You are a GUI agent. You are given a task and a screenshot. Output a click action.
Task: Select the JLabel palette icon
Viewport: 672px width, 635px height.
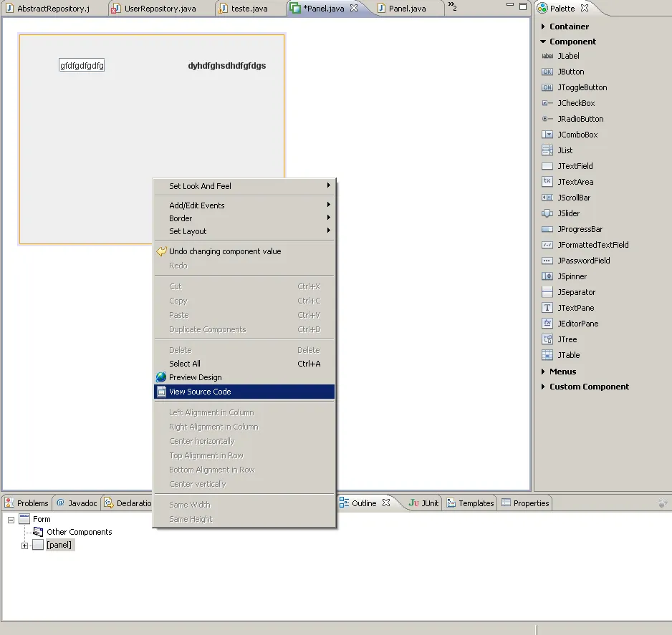[547, 56]
